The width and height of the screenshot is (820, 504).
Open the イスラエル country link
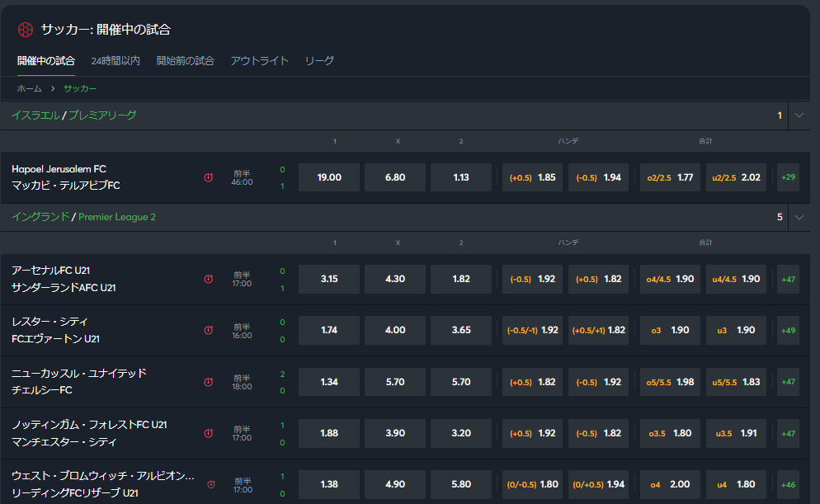point(35,115)
